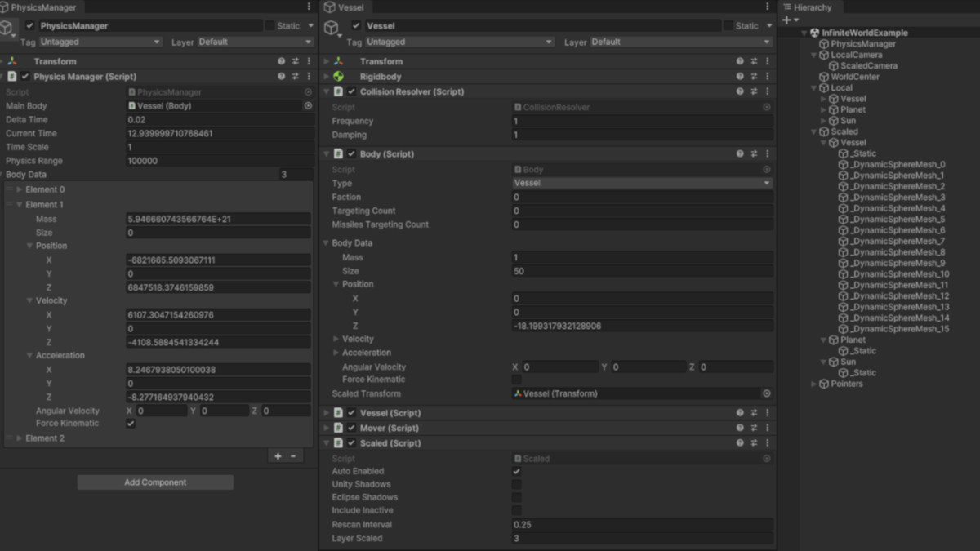Open help for Transform in PhysicsManager inspector
The image size is (980, 551).
pyautogui.click(x=282, y=61)
